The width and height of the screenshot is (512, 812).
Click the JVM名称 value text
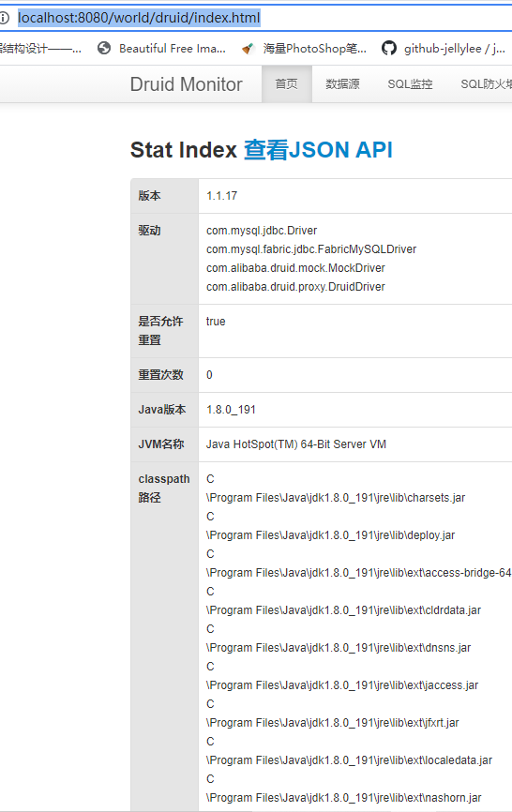tap(296, 444)
